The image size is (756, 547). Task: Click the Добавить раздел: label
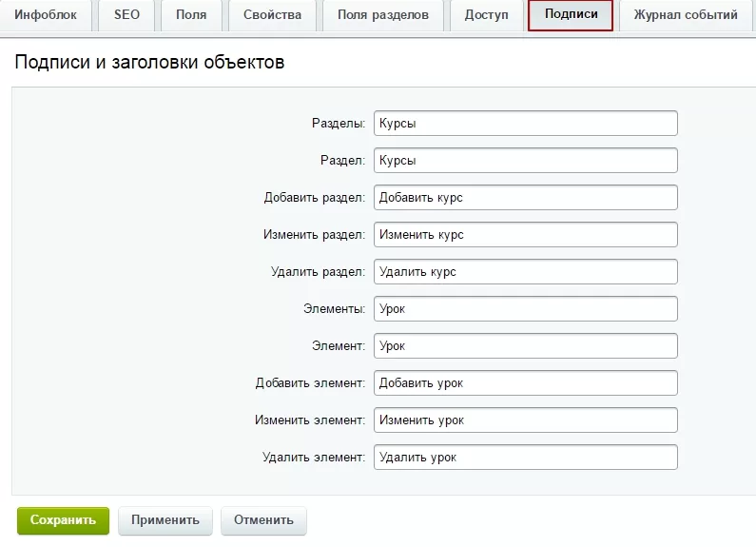(315, 198)
